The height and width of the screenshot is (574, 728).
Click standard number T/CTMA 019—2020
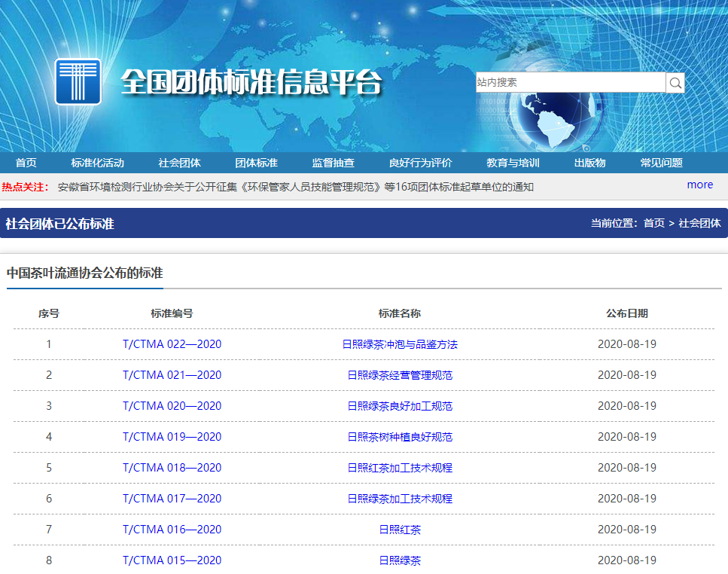tap(172, 437)
